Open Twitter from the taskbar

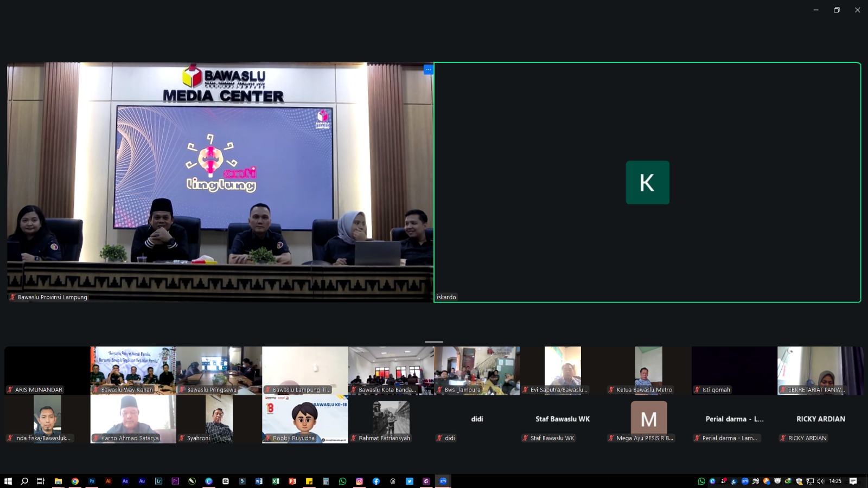(x=410, y=481)
